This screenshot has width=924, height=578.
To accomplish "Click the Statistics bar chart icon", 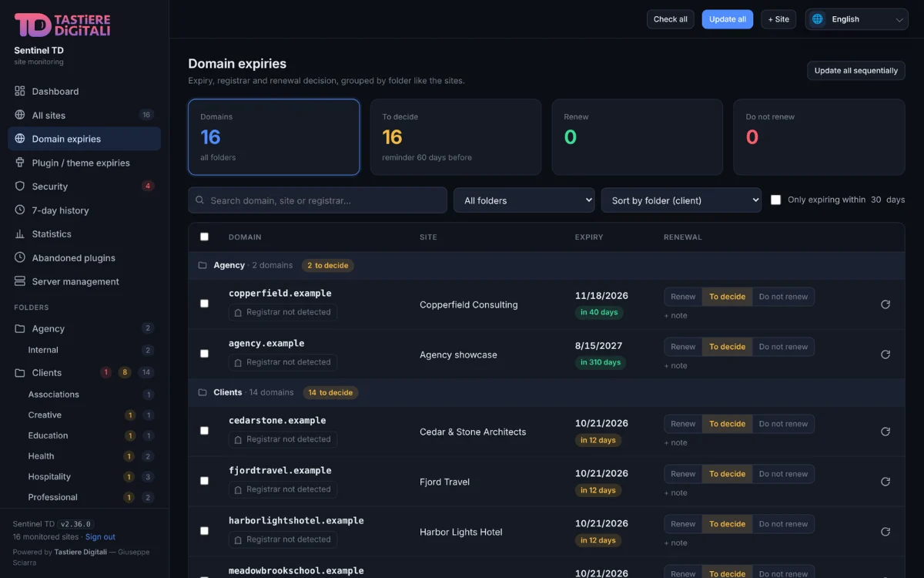I will point(20,234).
